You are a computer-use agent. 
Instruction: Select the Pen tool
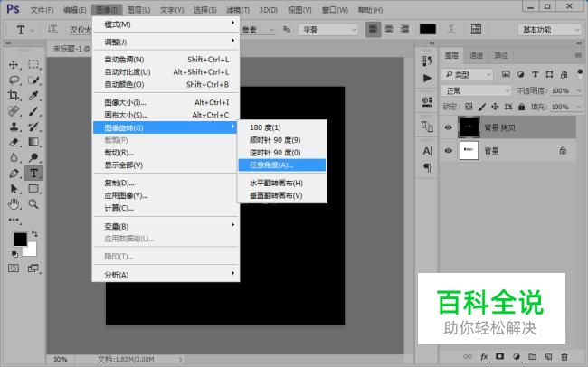tap(14, 173)
